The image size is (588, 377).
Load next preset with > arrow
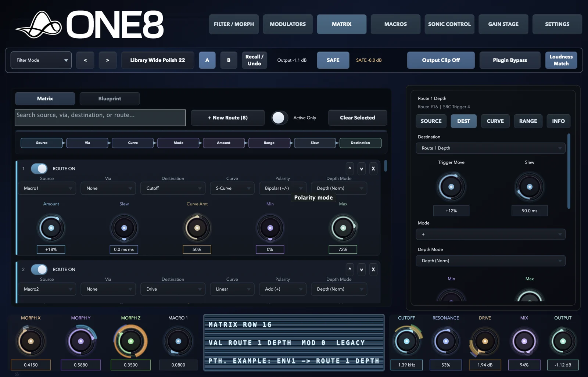tap(107, 60)
